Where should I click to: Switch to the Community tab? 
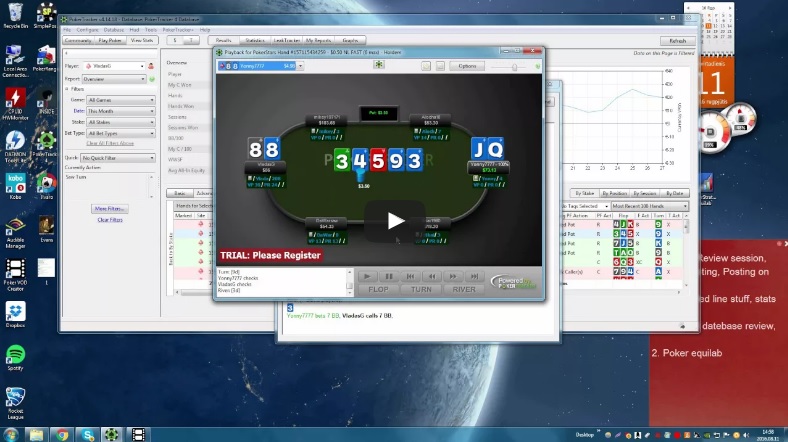pyautogui.click(x=78, y=40)
